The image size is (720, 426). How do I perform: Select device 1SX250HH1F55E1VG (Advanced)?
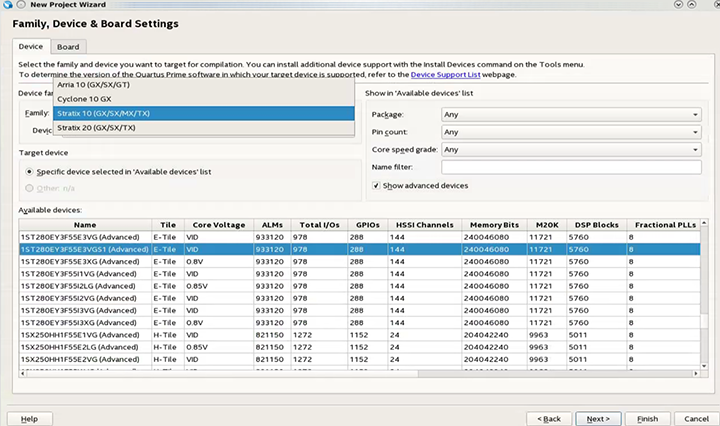coord(360,335)
